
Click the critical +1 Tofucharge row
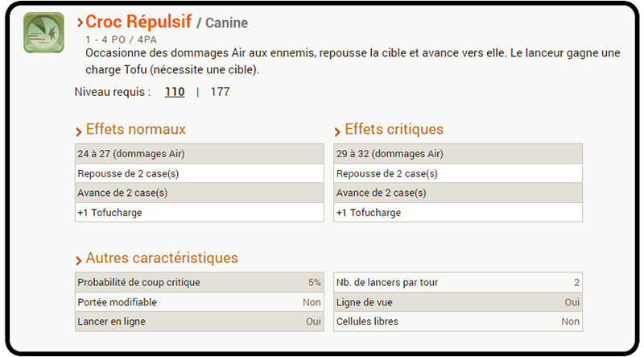pos(458,213)
